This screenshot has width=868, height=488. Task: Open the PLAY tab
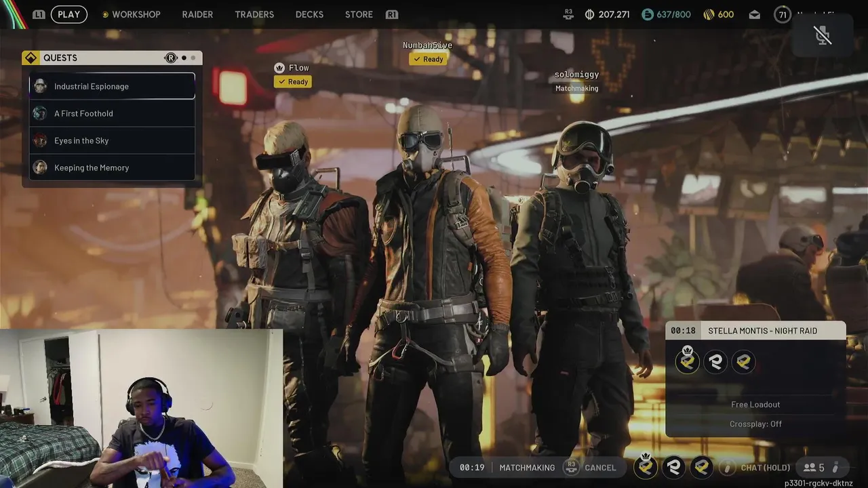[x=68, y=14]
